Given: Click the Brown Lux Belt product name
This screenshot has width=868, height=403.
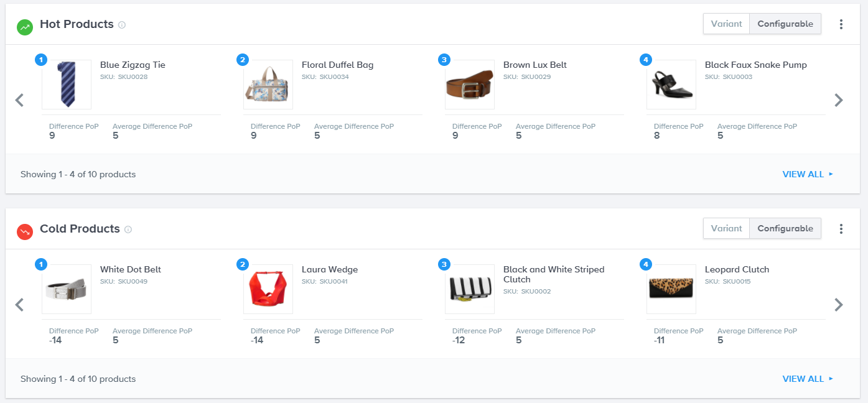Looking at the screenshot, I should pyautogui.click(x=535, y=65).
